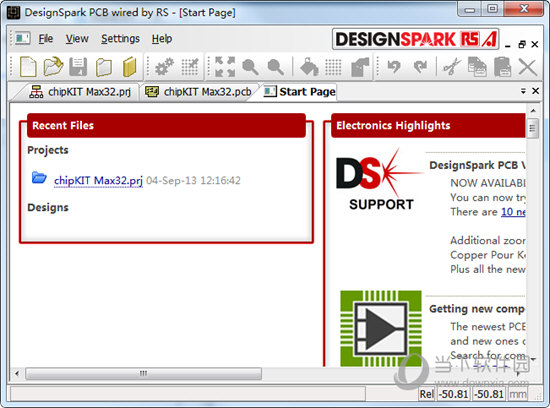Screen dimensions: 550x408
Task: Minimize the inner document window
Action: 508,45
